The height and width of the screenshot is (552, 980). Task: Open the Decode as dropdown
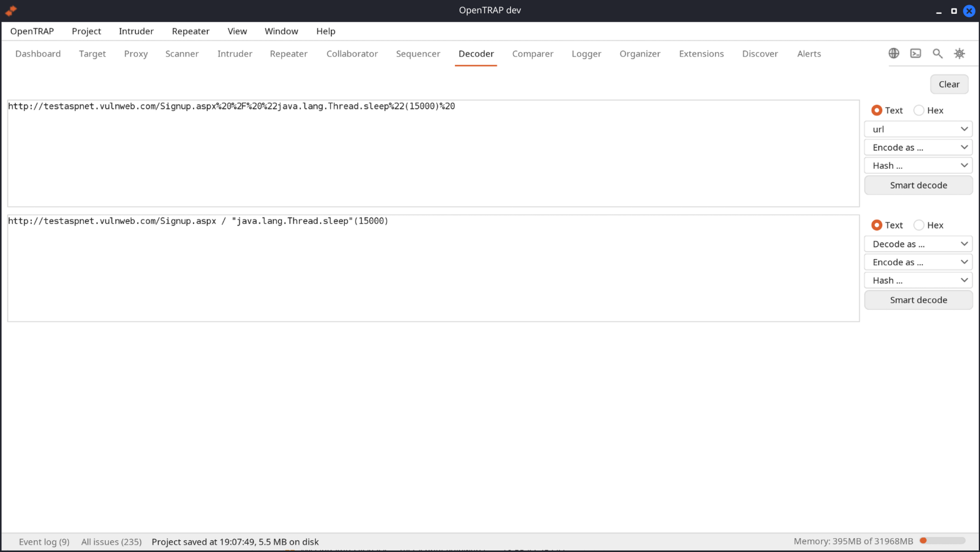point(918,244)
